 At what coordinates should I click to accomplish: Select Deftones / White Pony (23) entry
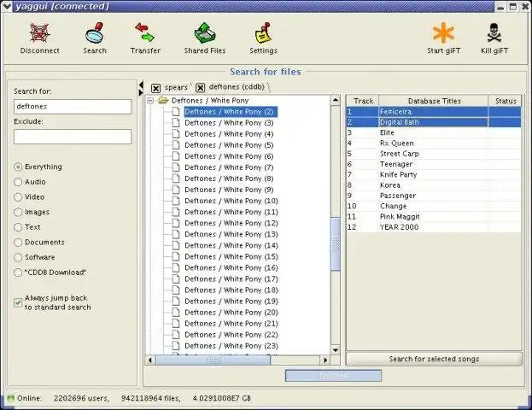[x=231, y=346]
